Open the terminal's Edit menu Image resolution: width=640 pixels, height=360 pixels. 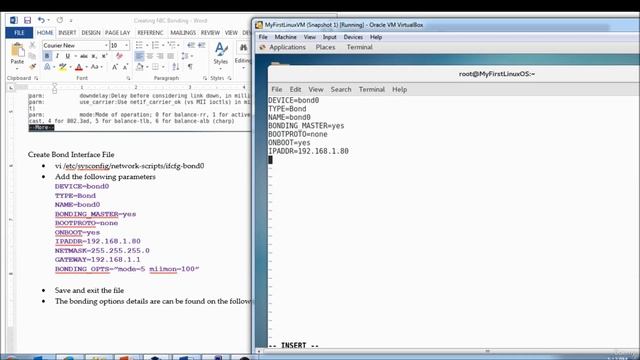[x=295, y=89]
